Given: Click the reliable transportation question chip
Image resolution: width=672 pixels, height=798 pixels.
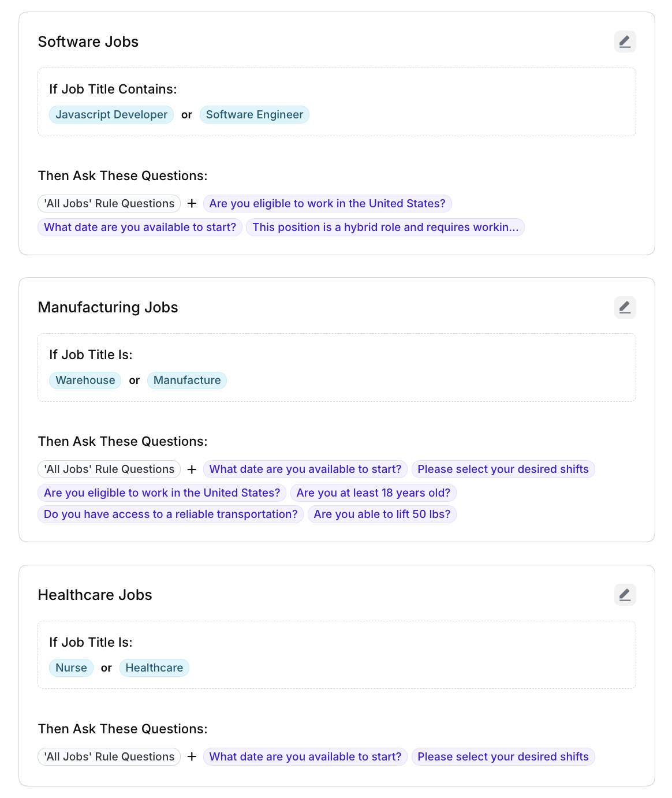Looking at the screenshot, I should [x=170, y=514].
